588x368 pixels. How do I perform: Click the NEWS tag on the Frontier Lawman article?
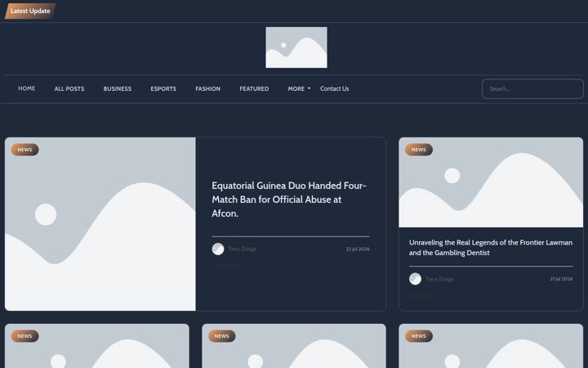pos(418,150)
